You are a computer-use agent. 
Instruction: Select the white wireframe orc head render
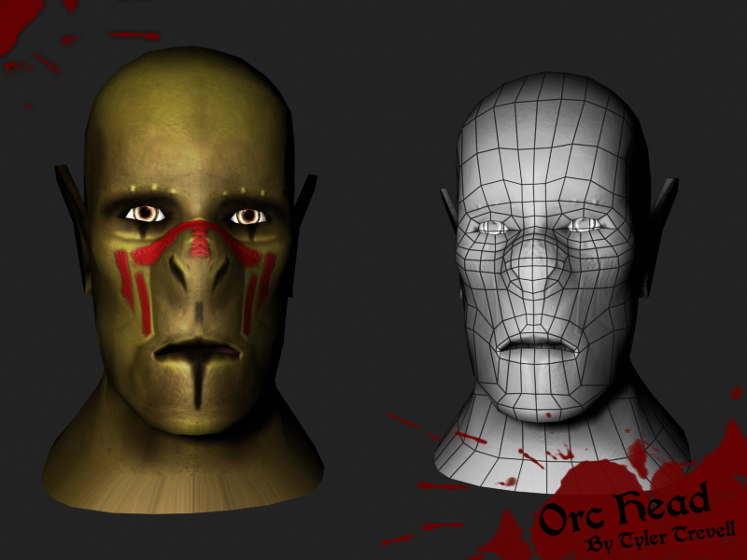pyautogui.click(x=561, y=283)
